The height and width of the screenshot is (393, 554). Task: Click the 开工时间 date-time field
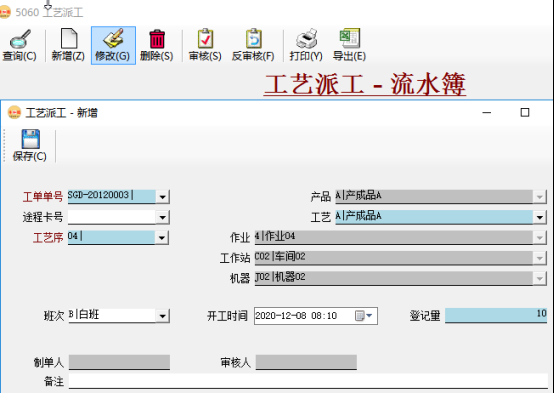tap(316, 316)
